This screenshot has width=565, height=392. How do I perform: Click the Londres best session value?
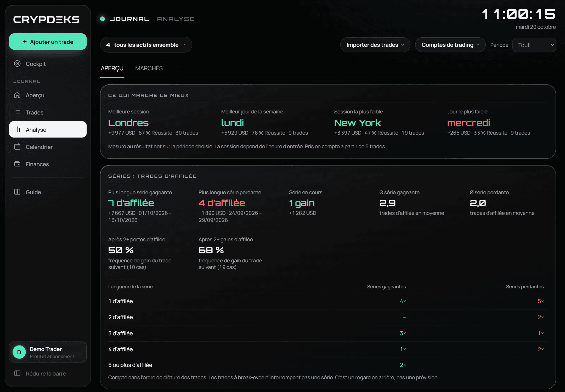pos(128,123)
